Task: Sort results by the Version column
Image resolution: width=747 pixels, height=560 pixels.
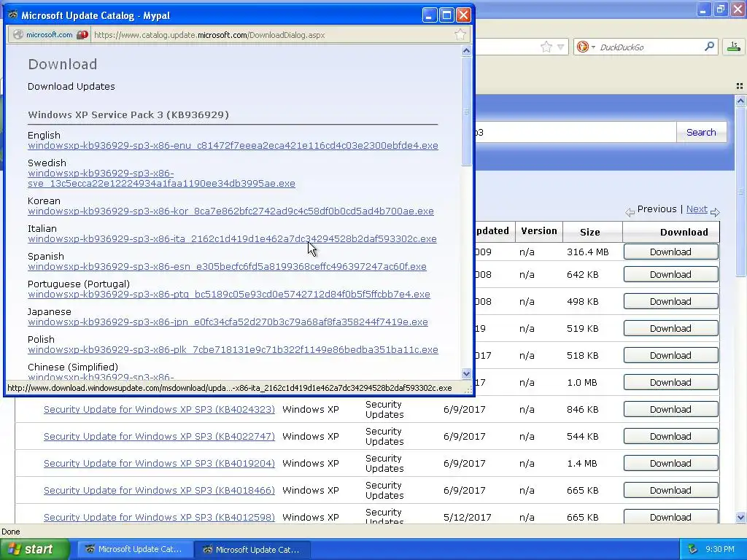Action: (x=539, y=231)
